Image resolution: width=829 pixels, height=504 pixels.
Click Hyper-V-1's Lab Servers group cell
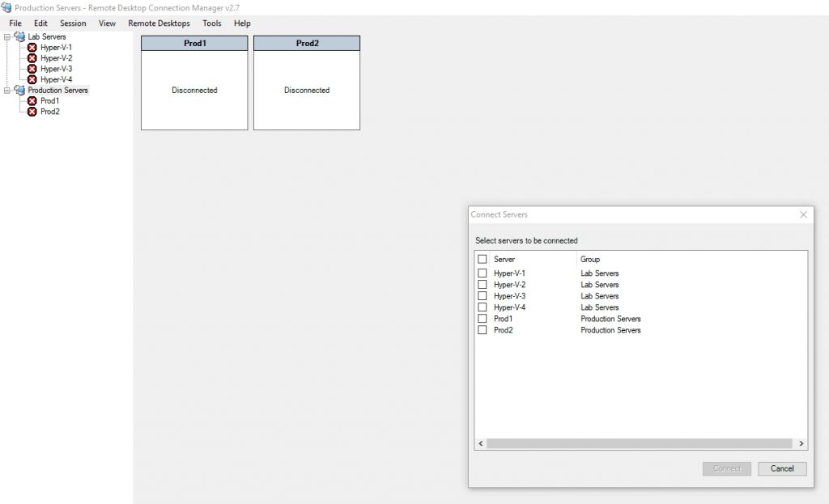[600, 273]
